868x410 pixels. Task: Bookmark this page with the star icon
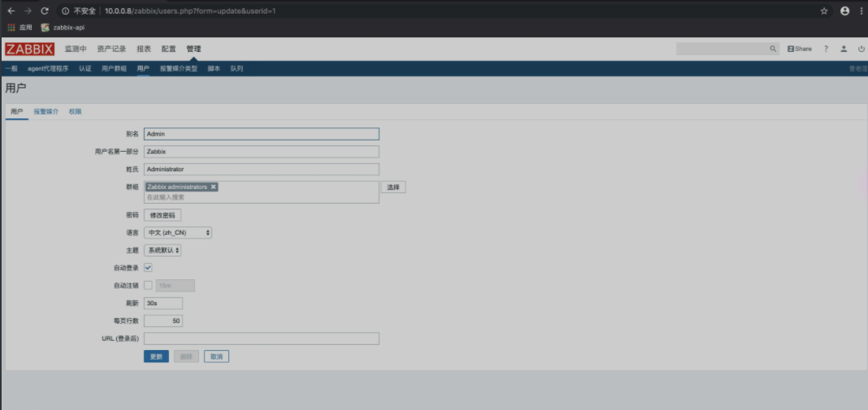(x=824, y=11)
